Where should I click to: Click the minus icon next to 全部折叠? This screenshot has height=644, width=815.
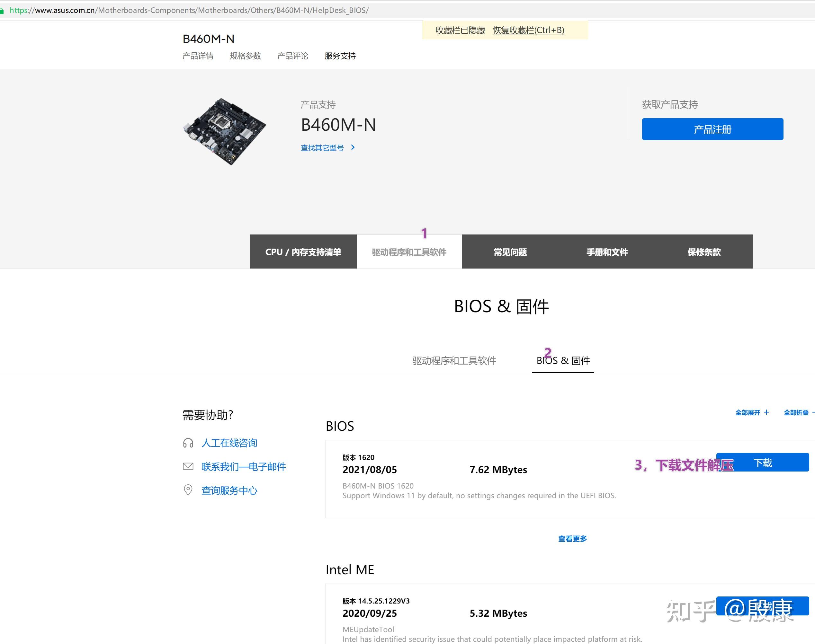pyautogui.click(x=812, y=412)
